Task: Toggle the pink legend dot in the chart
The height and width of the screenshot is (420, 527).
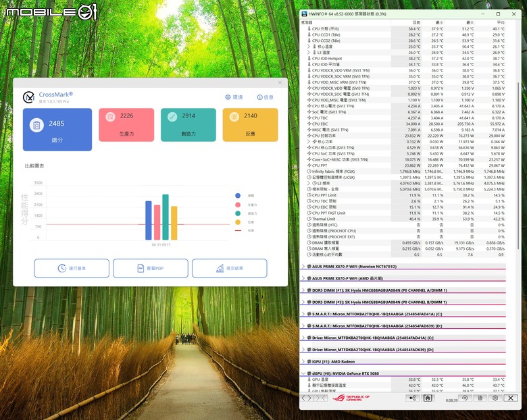Action: pyautogui.click(x=238, y=205)
